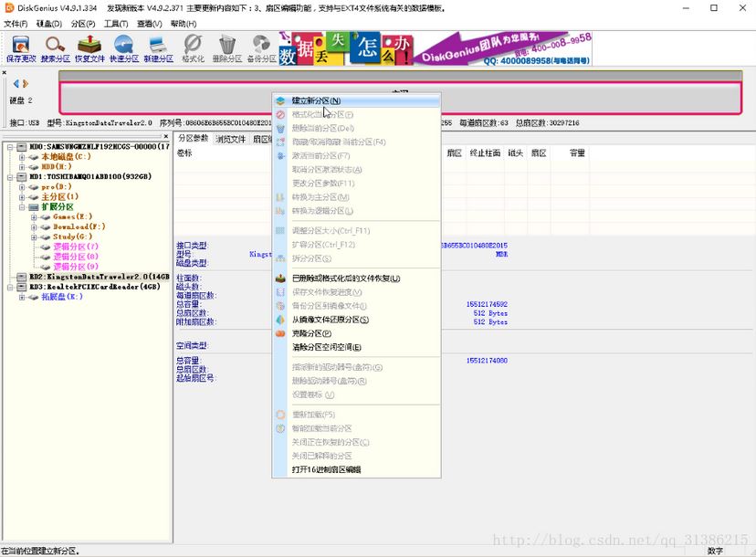756x557 pixels.
Task: Click the 卷标 column header
Action: tap(184, 152)
